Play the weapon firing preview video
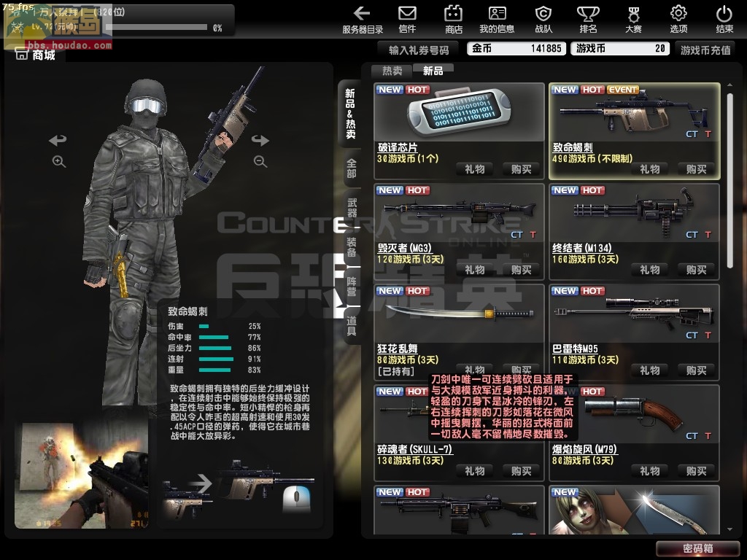This screenshot has width=747, height=560. point(82,476)
